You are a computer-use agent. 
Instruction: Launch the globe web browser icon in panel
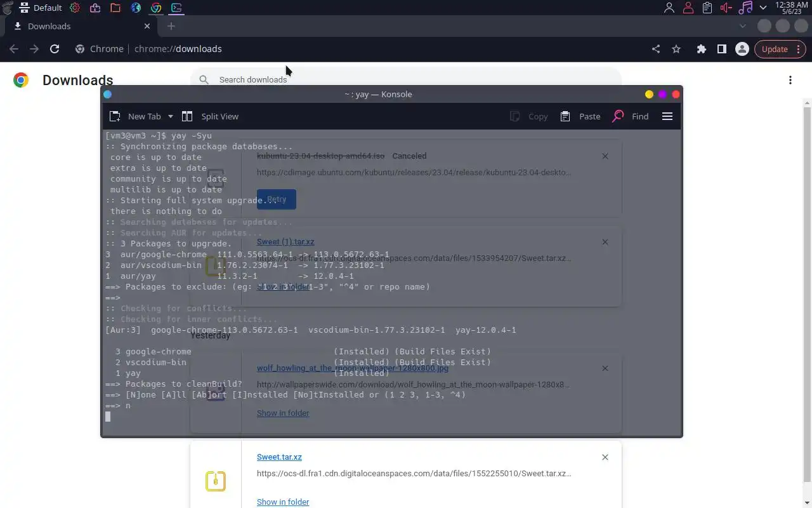(x=136, y=8)
